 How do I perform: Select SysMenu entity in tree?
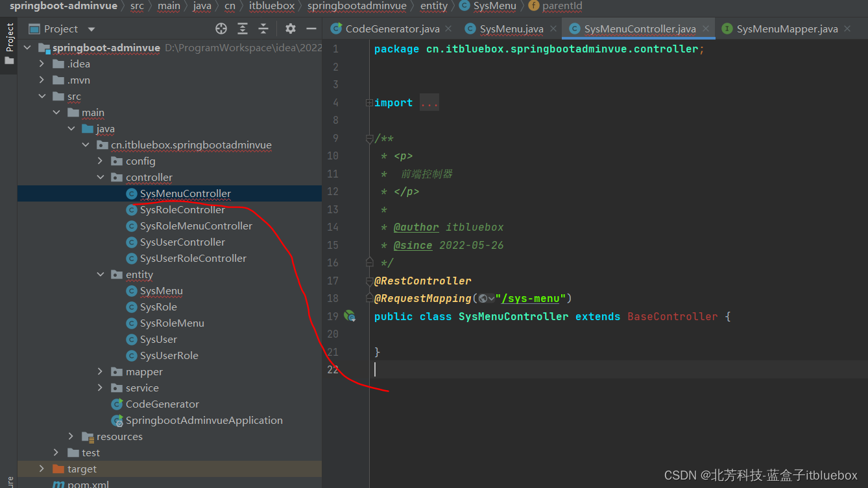click(x=162, y=290)
